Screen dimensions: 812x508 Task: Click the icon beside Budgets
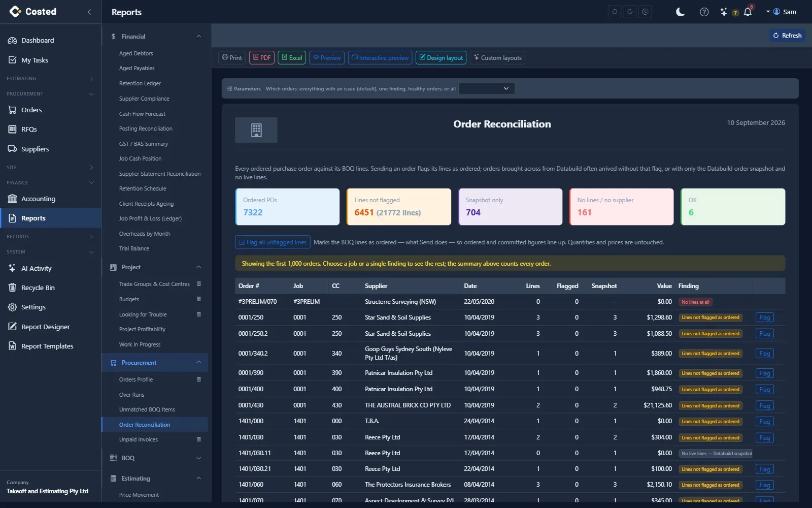(x=198, y=299)
